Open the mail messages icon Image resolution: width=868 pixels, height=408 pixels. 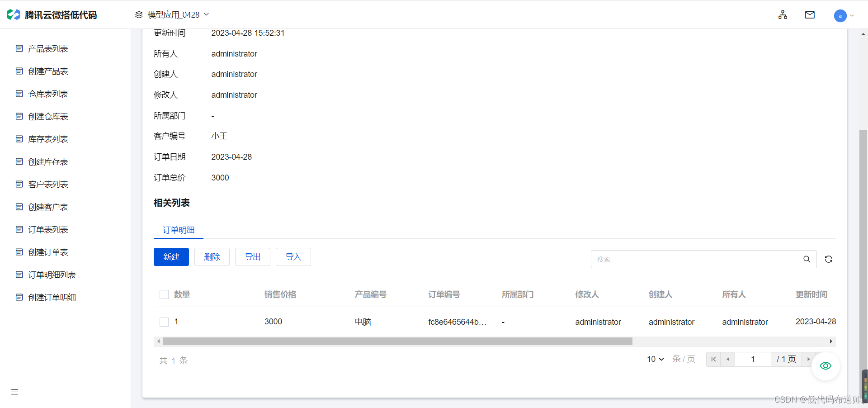[810, 15]
